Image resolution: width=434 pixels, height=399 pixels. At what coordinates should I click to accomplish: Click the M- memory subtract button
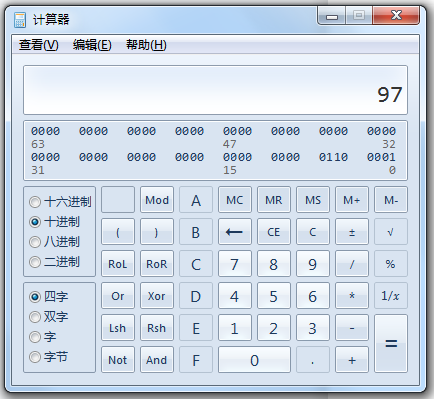click(x=391, y=200)
